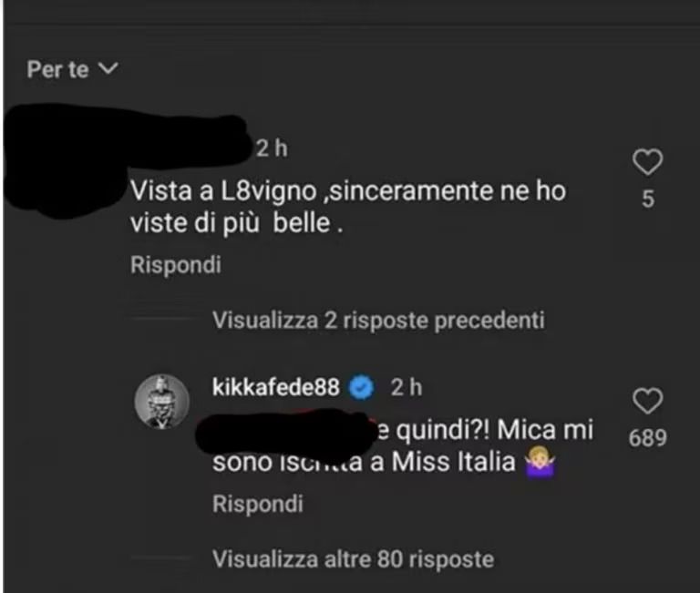Image resolution: width=700 pixels, height=593 pixels.
Task: Click the chevron arrow next to "Per te"
Action: [x=108, y=68]
